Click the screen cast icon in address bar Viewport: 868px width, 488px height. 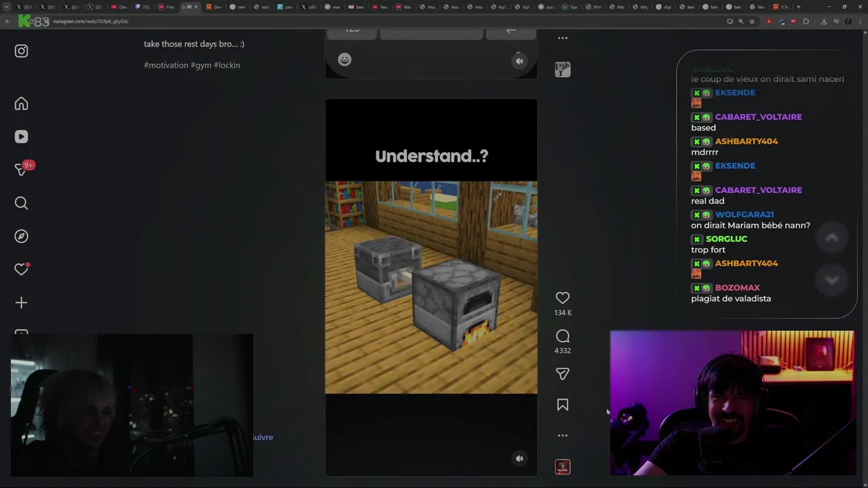[x=730, y=21]
